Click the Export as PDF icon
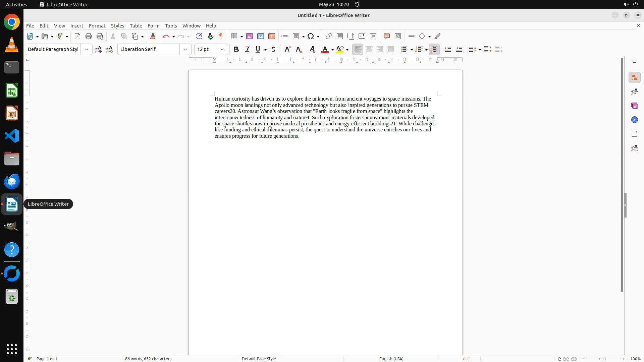Viewport: 644px width, 362px height. click(x=77, y=36)
